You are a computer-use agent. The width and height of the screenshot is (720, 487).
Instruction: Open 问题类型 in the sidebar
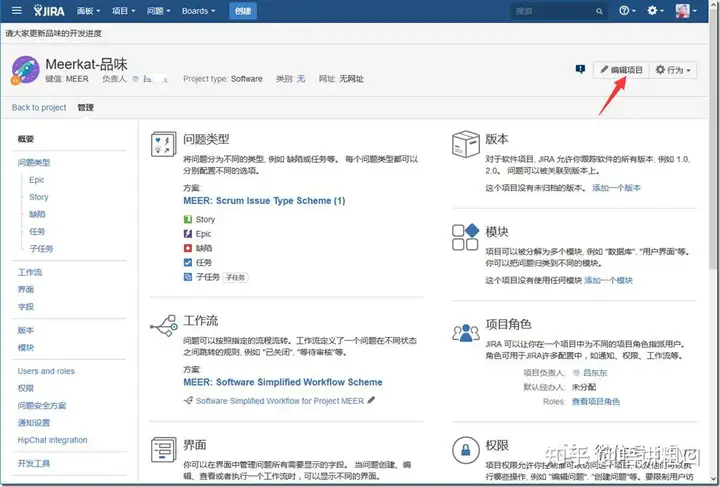[34, 162]
